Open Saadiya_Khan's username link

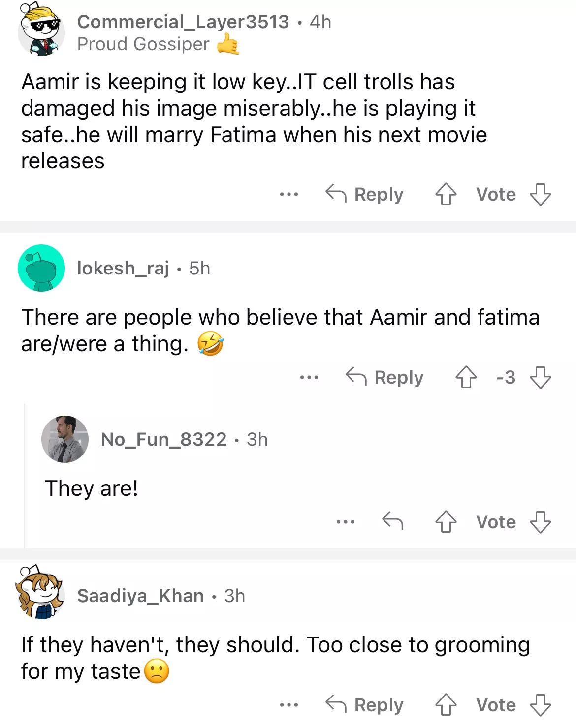(x=140, y=596)
